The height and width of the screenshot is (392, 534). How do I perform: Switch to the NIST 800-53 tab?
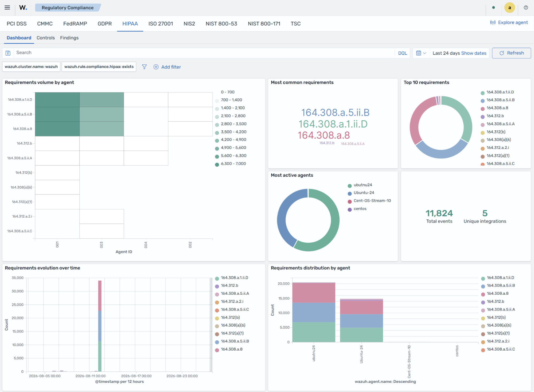pos(221,24)
